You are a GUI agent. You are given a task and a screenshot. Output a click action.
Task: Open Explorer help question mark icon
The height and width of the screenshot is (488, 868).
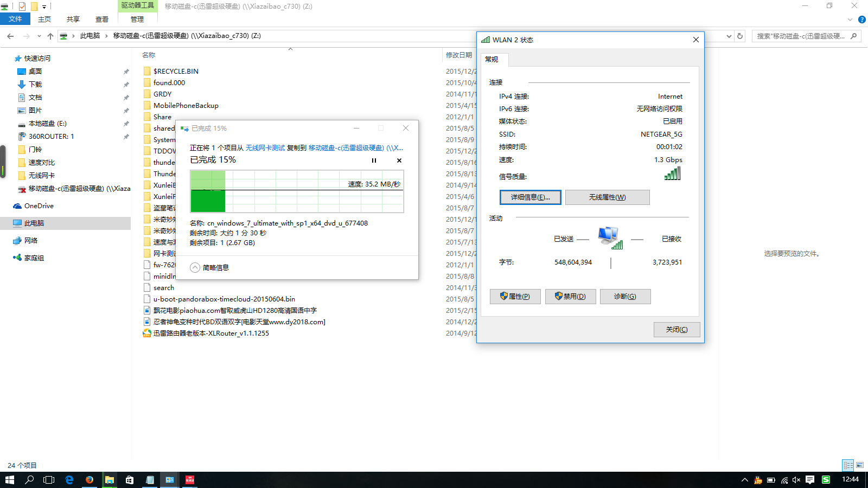point(862,20)
